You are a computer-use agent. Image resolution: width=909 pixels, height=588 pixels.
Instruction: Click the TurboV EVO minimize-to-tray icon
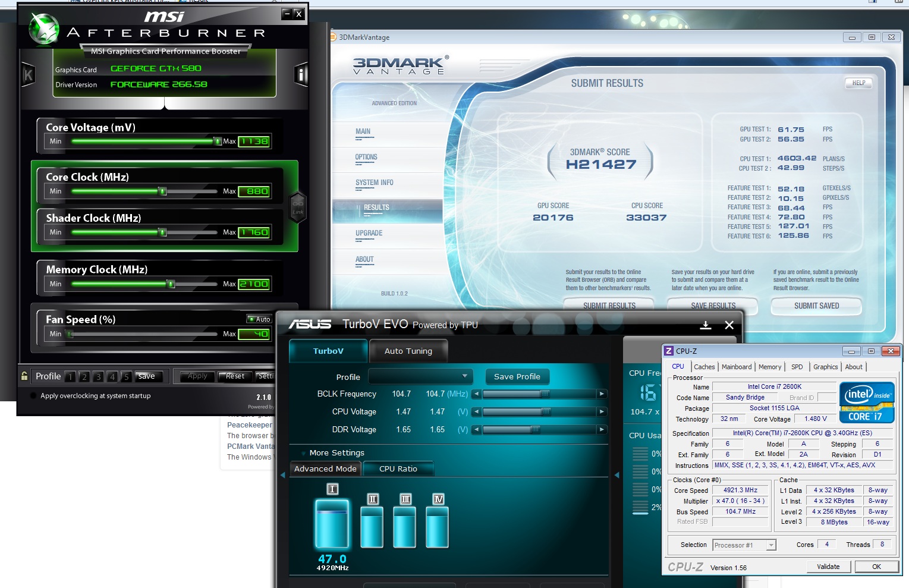click(x=706, y=325)
